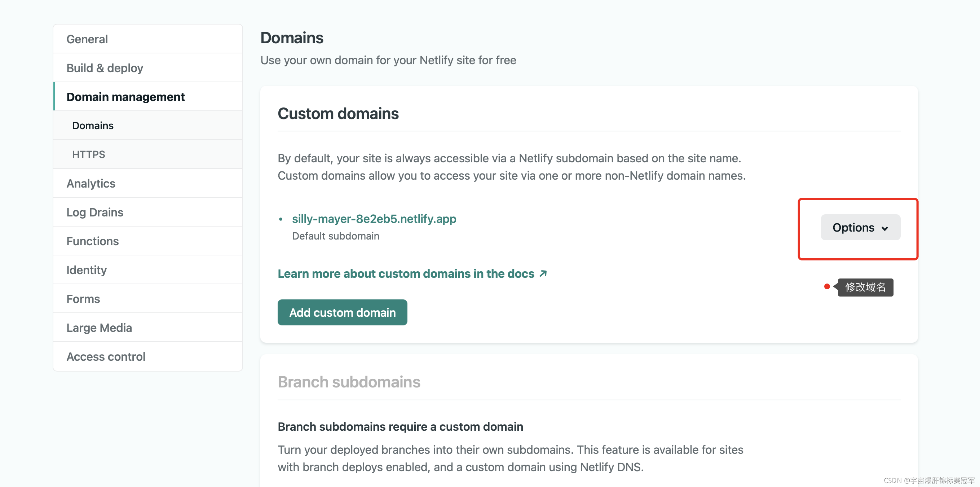Click the Add custom domain button
980x487 pixels.
tap(342, 312)
